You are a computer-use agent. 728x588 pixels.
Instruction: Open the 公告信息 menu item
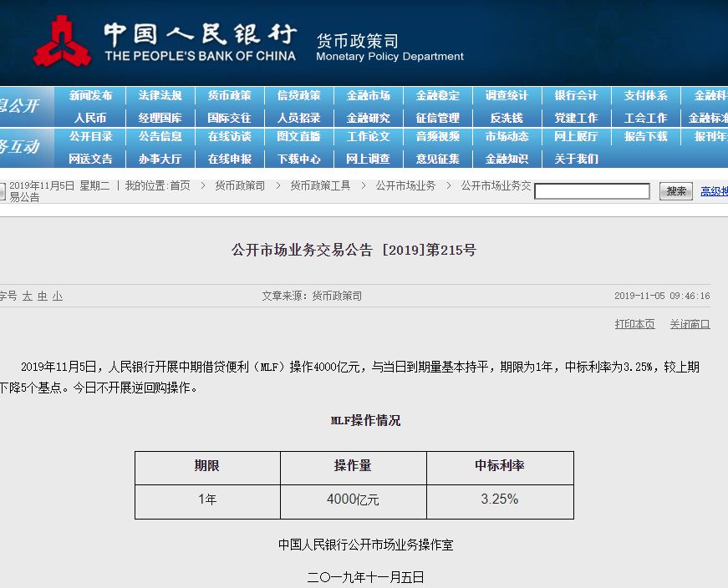click(160, 137)
